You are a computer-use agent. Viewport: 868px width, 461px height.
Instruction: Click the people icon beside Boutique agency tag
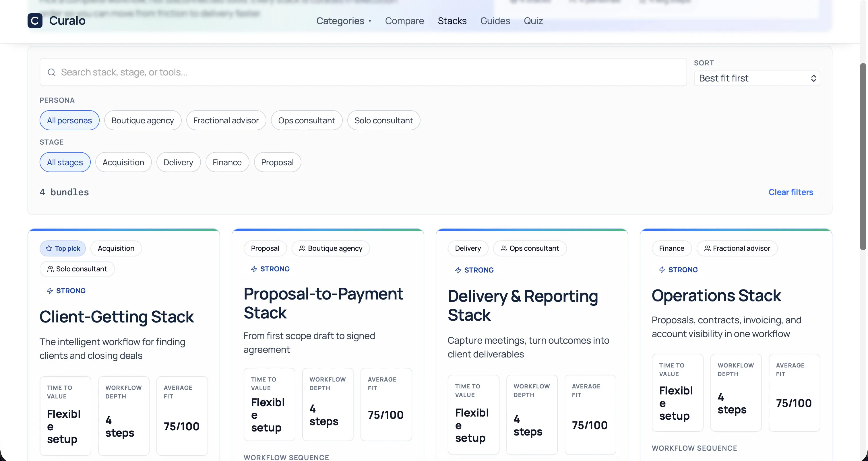[302, 248]
